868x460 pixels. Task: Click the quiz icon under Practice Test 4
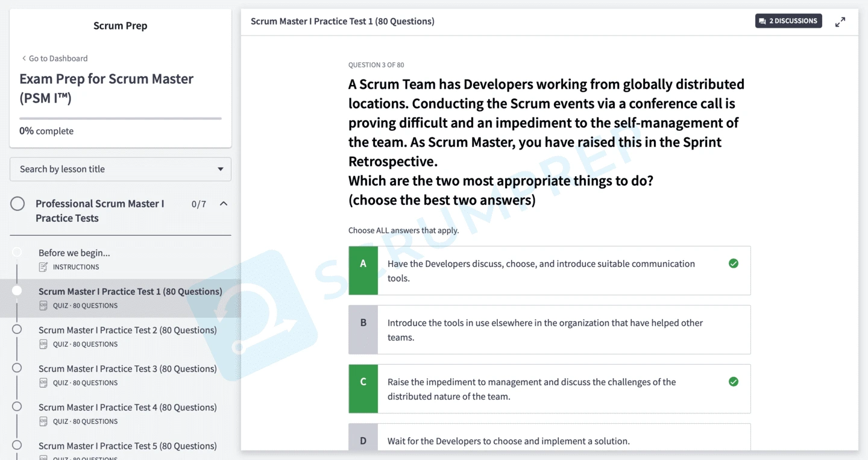pos(43,421)
